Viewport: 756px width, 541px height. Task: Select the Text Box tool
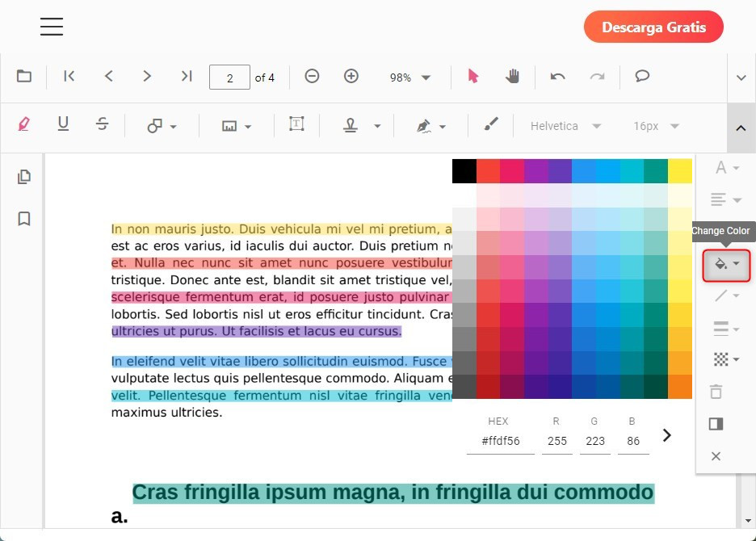tap(296, 125)
